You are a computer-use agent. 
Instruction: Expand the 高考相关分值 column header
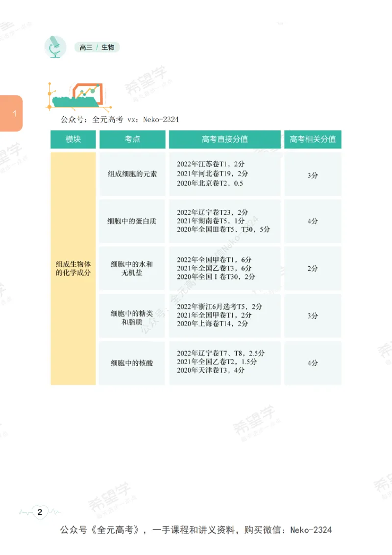(313, 139)
